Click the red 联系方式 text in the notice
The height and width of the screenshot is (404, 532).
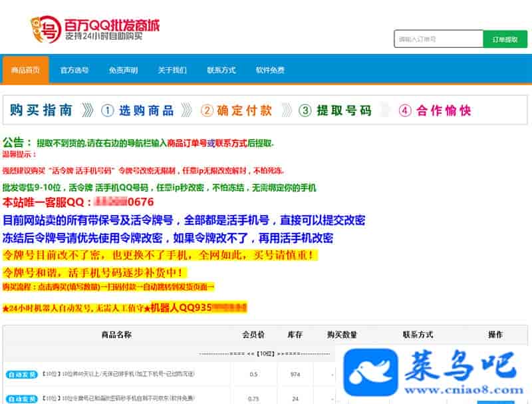[x=231, y=143]
